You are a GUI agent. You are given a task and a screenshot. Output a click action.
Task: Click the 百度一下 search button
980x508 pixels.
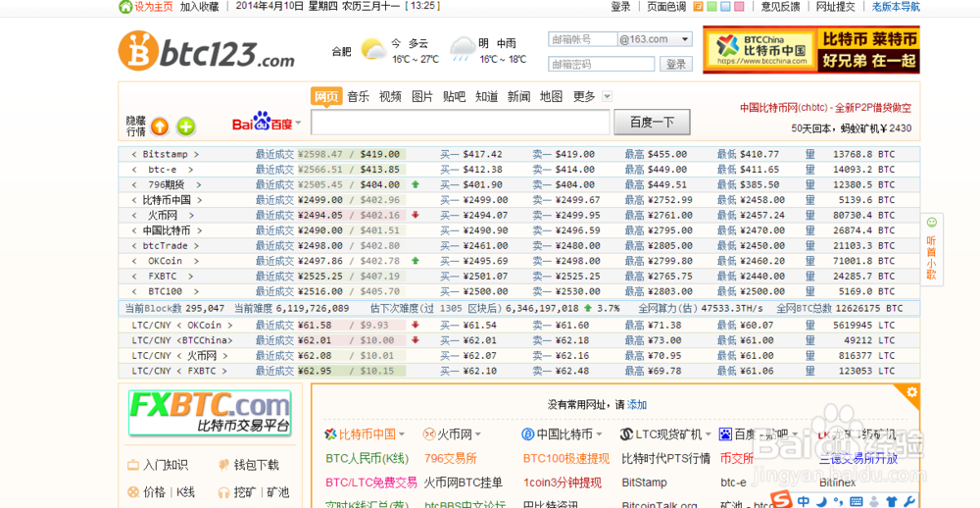tap(652, 122)
